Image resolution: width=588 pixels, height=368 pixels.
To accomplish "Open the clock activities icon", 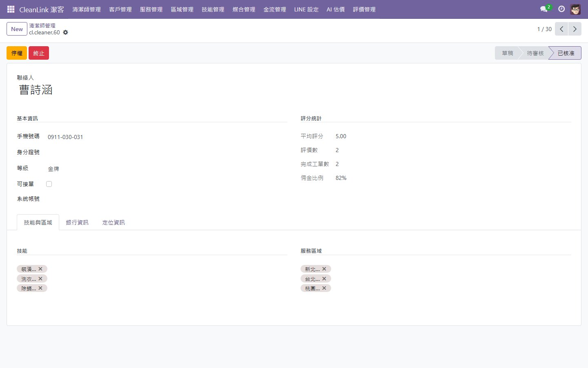I will [x=561, y=9].
